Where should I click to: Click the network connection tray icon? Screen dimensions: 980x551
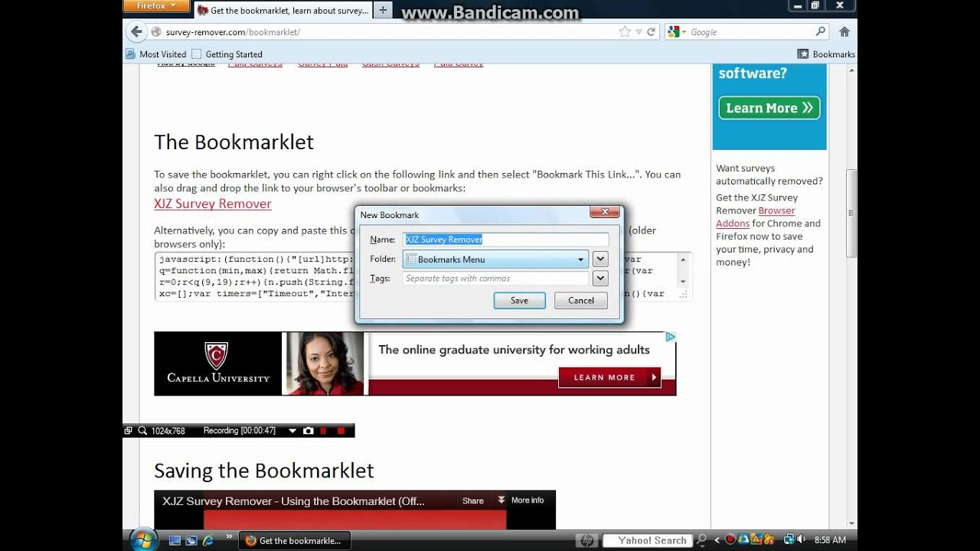789,540
